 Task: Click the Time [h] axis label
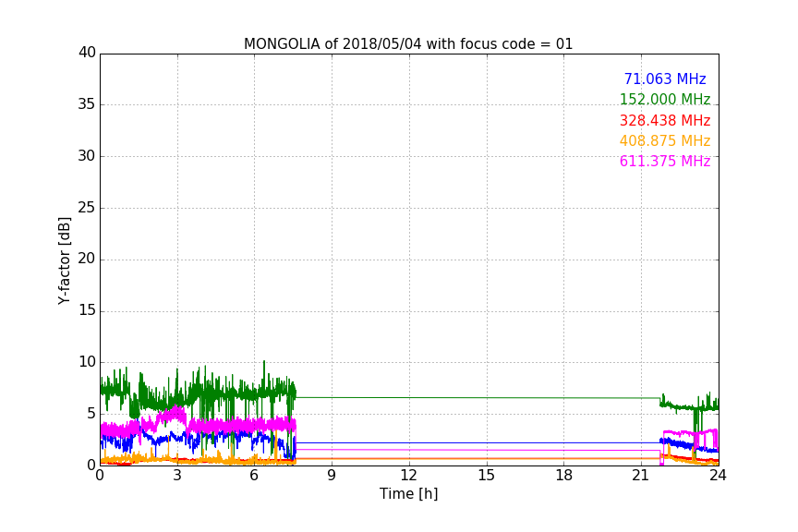(x=408, y=493)
